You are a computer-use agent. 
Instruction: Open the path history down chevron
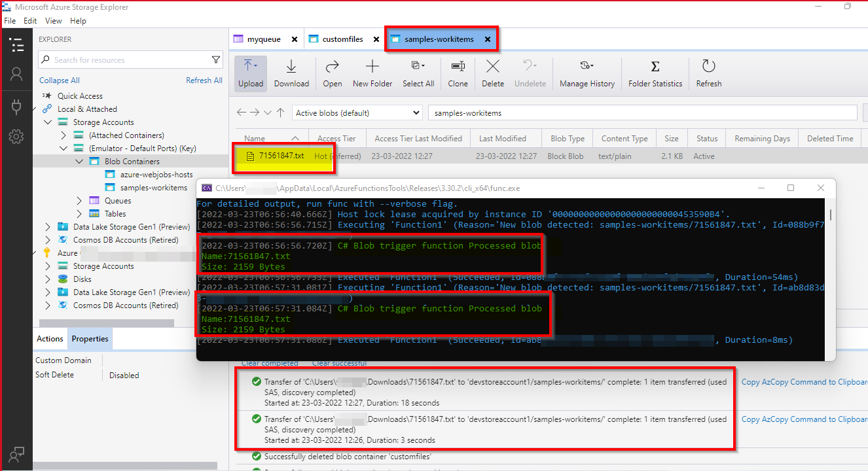(x=267, y=113)
